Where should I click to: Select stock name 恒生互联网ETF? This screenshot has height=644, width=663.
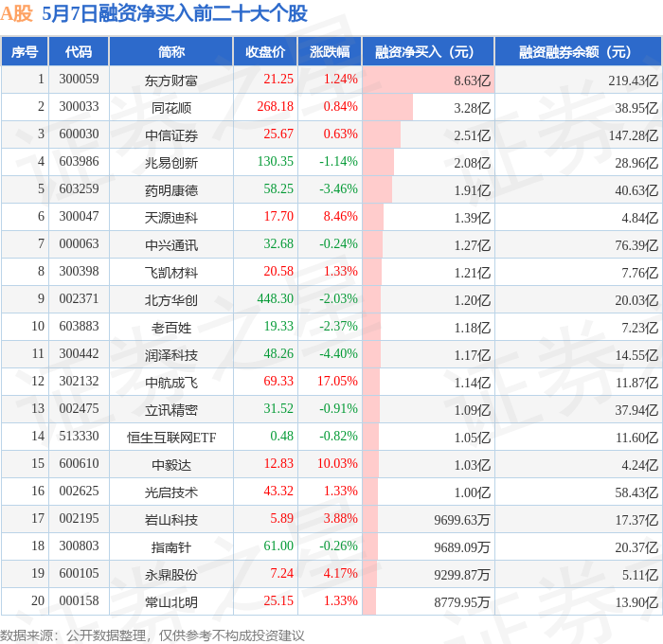(x=171, y=438)
